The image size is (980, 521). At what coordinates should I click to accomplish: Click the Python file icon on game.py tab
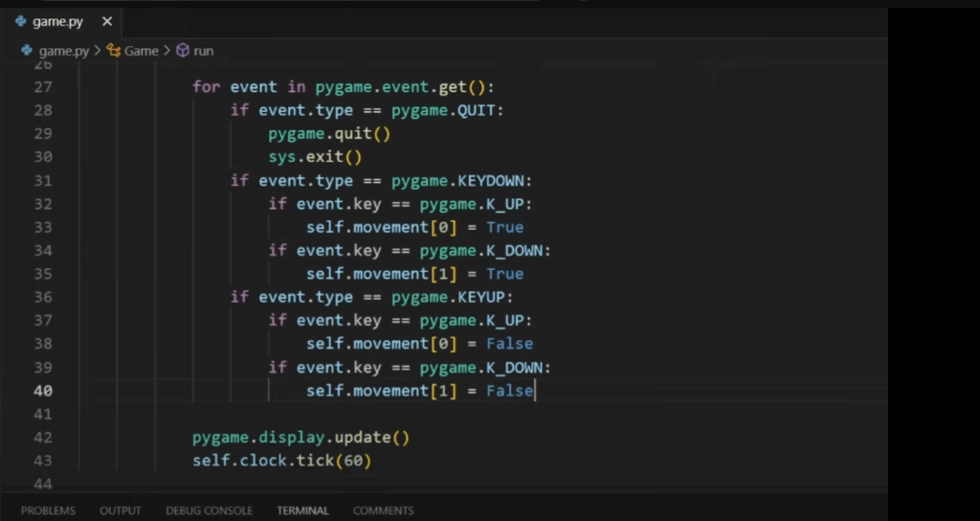coord(21,21)
